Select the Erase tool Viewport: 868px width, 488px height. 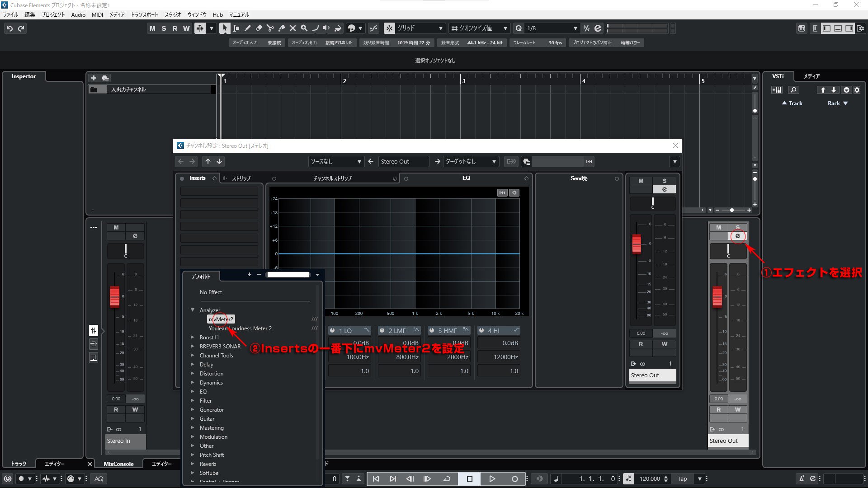(259, 28)
